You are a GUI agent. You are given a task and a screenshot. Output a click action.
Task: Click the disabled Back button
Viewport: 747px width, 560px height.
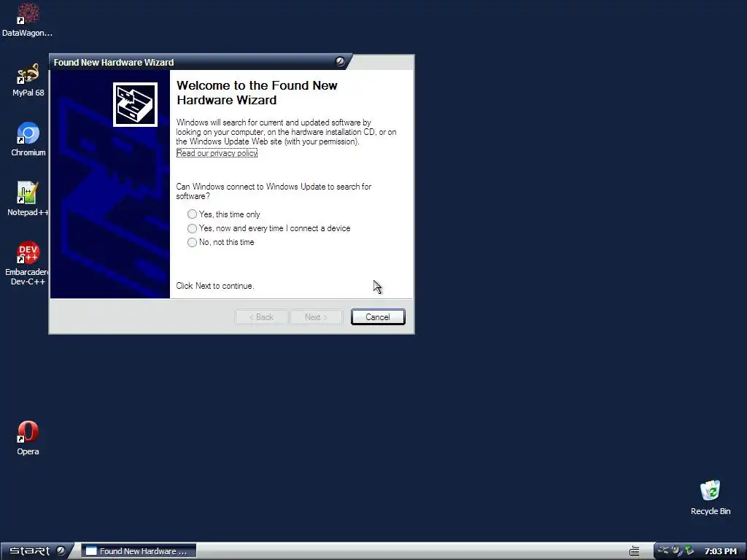tap(262, 317)
